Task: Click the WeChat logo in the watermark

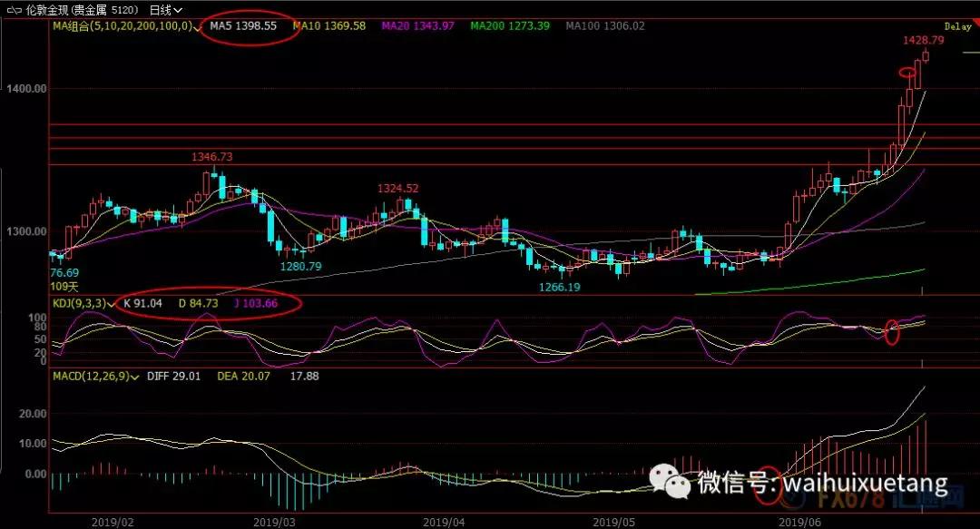Action: pyautogui.click(x=677, y=483)
